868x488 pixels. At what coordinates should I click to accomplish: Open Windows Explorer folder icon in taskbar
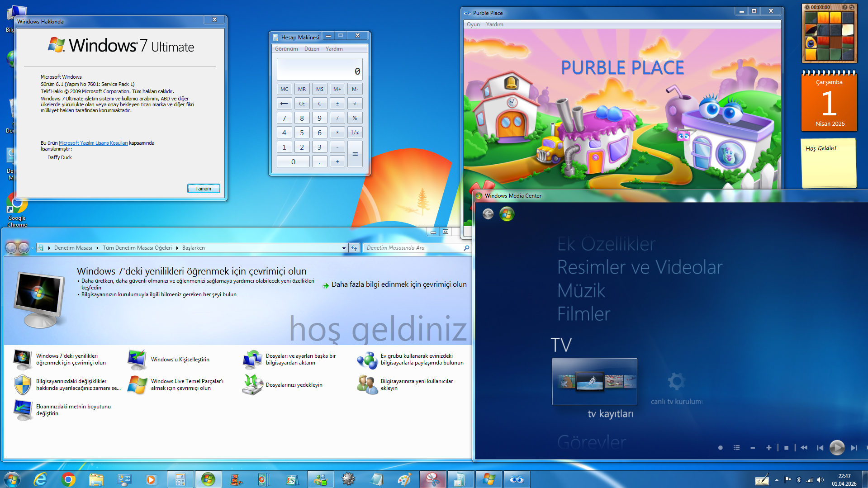click(x=96, y=479)
